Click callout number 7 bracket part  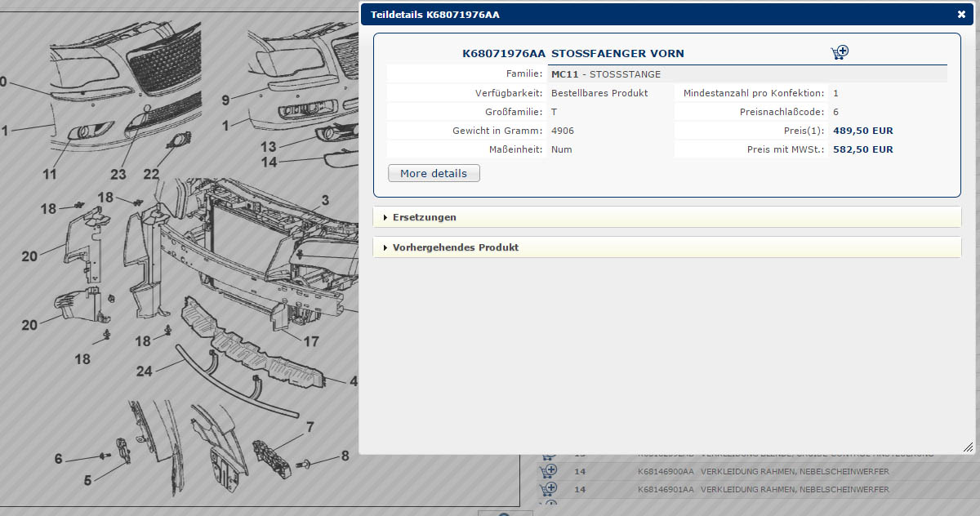pyautogui.click(x=310, y=426)
